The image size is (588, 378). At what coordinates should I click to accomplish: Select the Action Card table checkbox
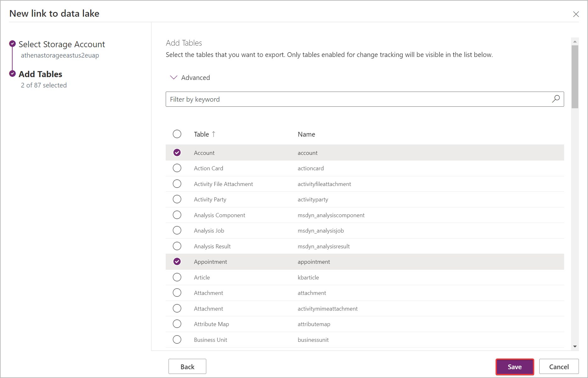[x=177, y=168]
